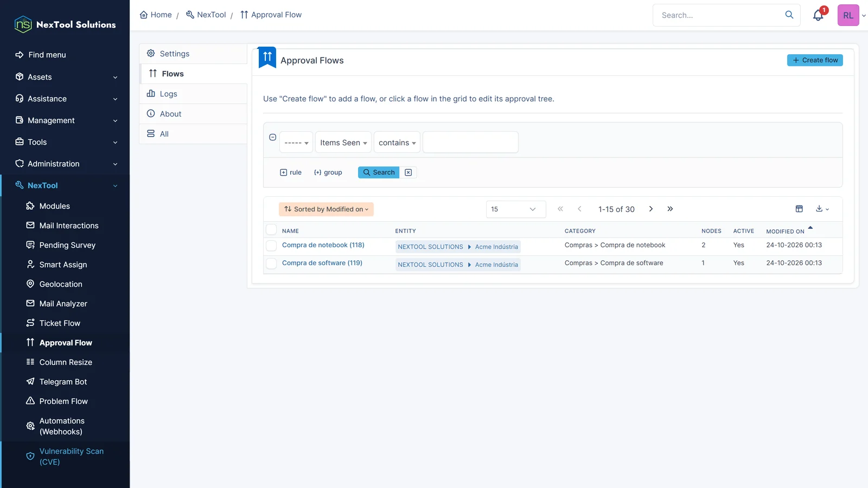Open Vulnerability Scan (CVE)

(x=71, y=457)
